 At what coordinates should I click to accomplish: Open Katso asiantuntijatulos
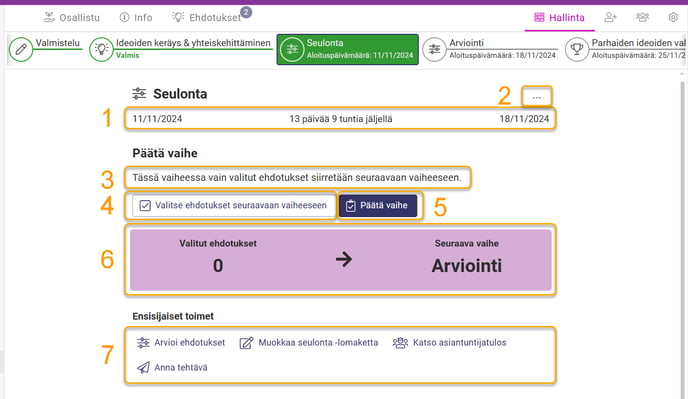click(449, 342)
